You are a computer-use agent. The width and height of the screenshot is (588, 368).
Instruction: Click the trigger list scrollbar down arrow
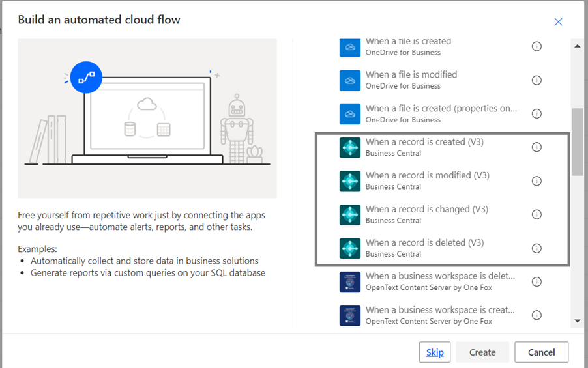tap(577, 321)
